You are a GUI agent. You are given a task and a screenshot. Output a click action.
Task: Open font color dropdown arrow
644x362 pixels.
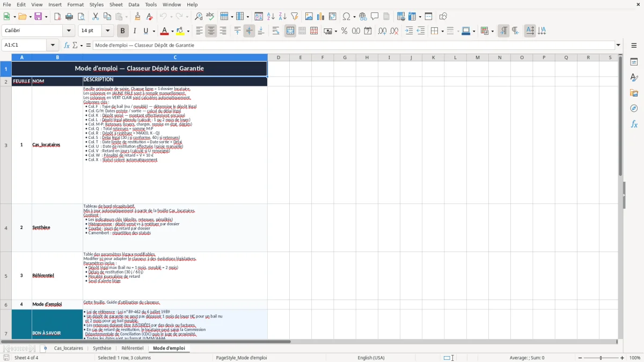tap(172, 31)
